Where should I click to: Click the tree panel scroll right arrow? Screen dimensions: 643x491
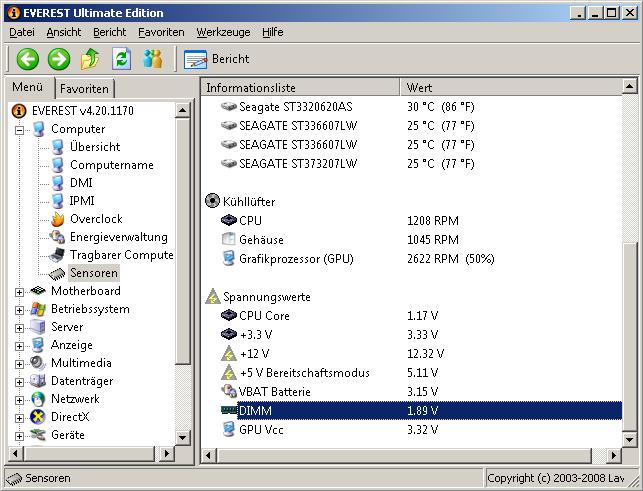(166, 454)
